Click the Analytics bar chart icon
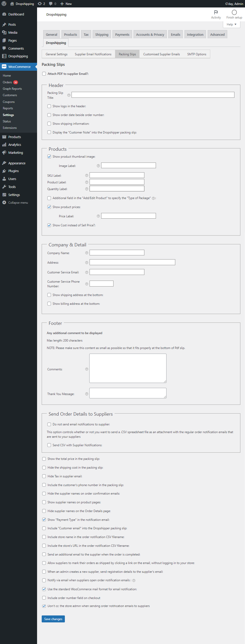This screenshot has width=245, height=644. pyautogui.click(x=4, y=145)
